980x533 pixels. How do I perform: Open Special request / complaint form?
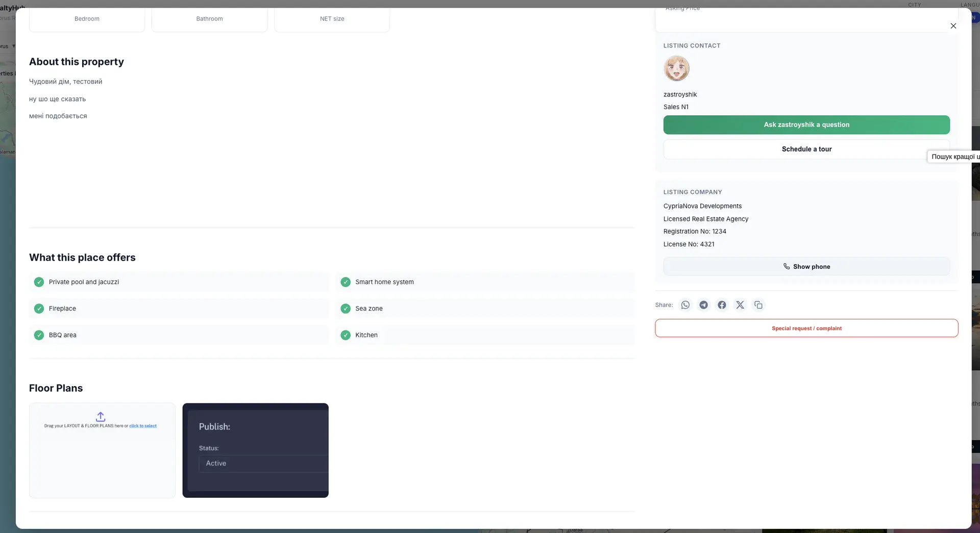(x=806, y=328)
